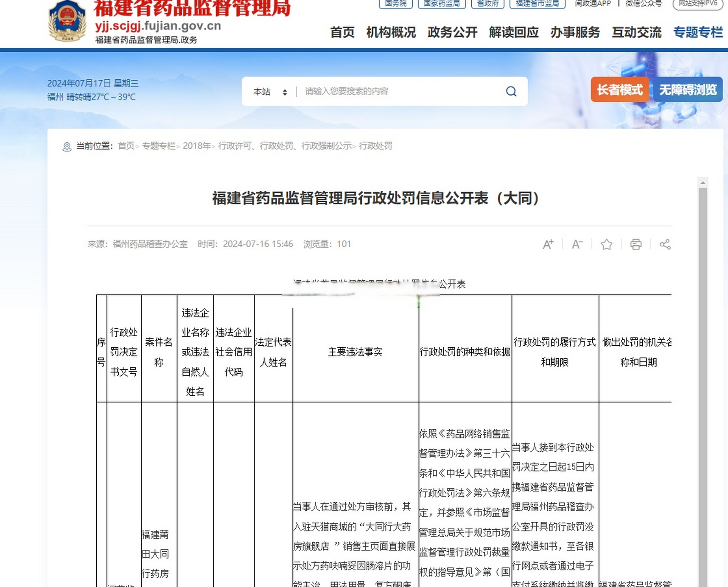This screenshot has height=587, width=728.
Task: Click the national emblem site logo
Action: pos(67,21)
